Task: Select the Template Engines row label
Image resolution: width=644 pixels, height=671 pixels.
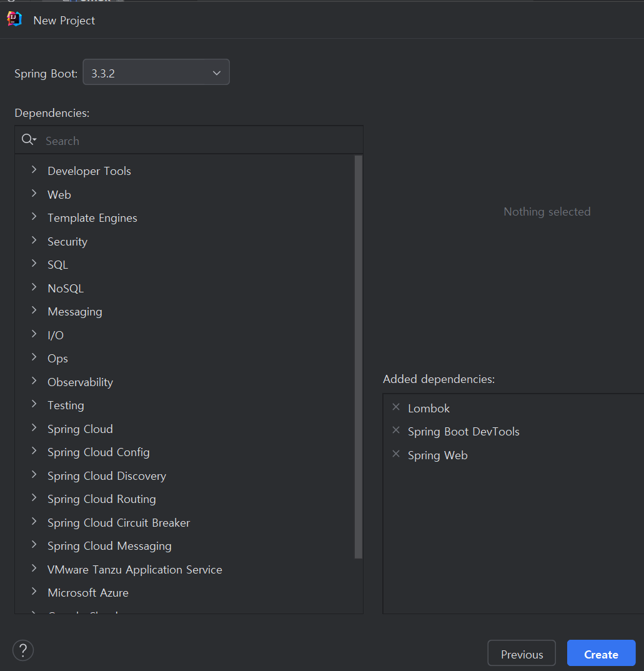Action: [92, 218]
